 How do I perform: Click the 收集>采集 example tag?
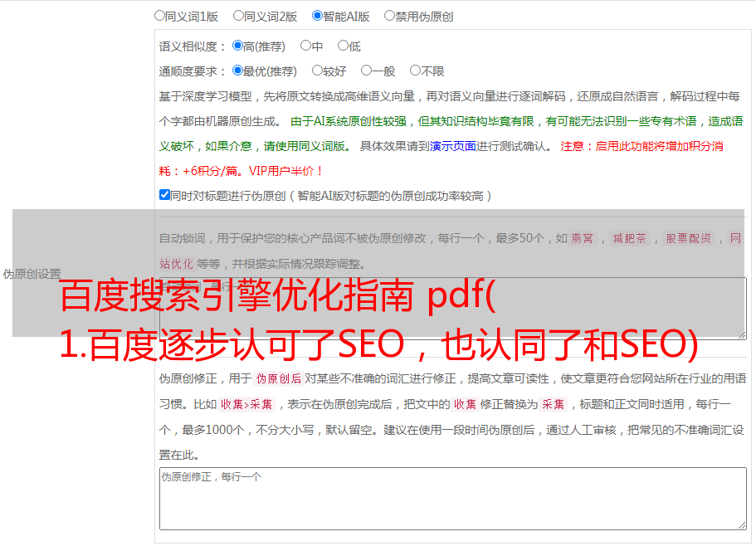click(x=246, y=404)
